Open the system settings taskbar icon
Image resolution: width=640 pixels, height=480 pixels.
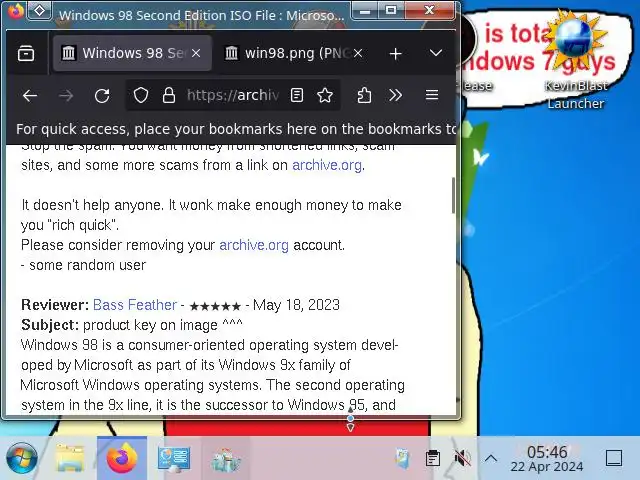(x=174, y=458)
